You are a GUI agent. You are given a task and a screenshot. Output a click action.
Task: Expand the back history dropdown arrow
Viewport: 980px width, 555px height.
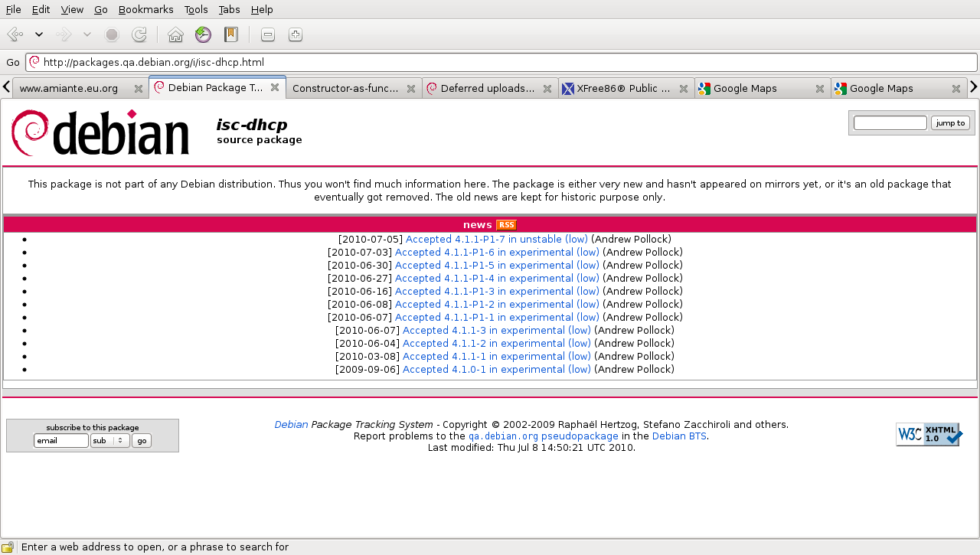pyautogui.click(x=39, y=34)
